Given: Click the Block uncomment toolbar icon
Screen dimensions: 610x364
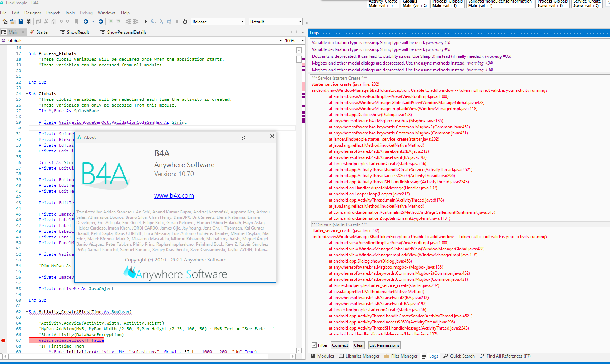Looking at the screenshot, I should pos(118,22).
